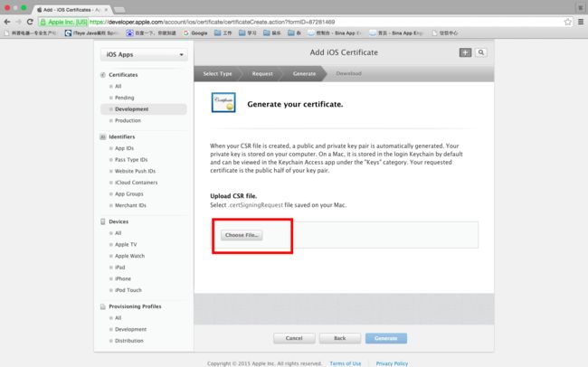The height and width of the screenshot is (367, 588).
Task: Click the 'Add iOS Certificate' title
Action: [344, 52]
